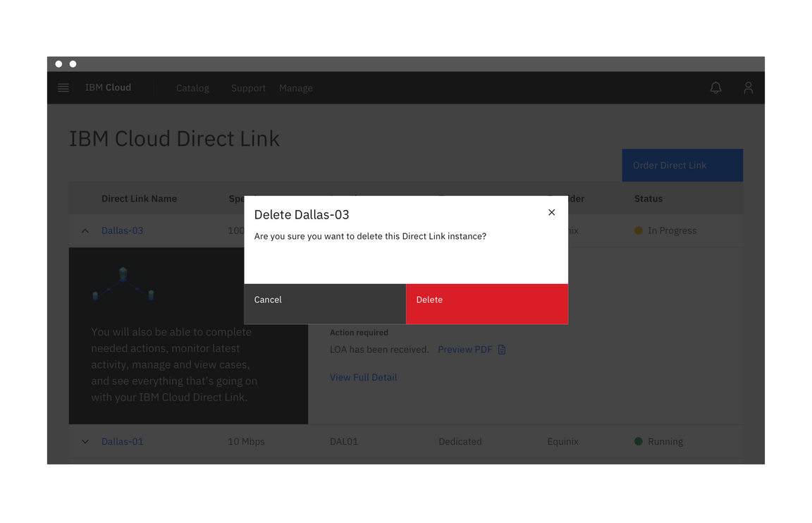Image resolution: width=812 pixels, height=523 pixels.
Task: Open the Support menu
Action: 248,87
